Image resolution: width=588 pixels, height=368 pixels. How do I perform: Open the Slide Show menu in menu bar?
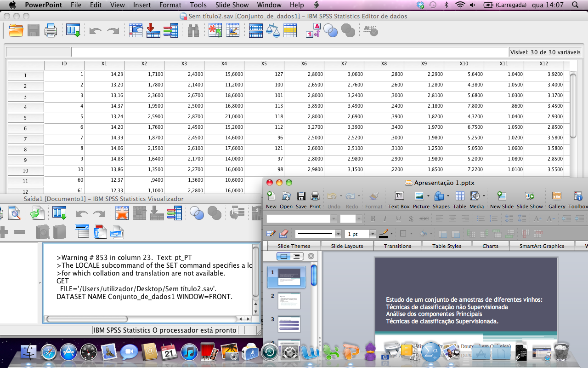(232, 5)
